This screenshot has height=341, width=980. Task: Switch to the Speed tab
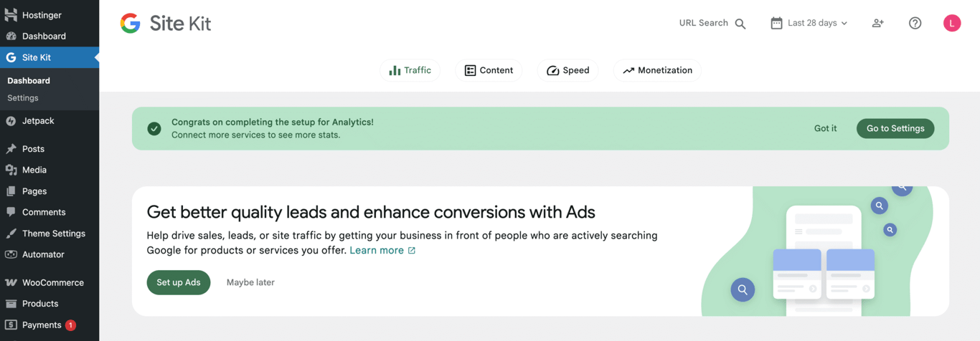pos(567,70)
